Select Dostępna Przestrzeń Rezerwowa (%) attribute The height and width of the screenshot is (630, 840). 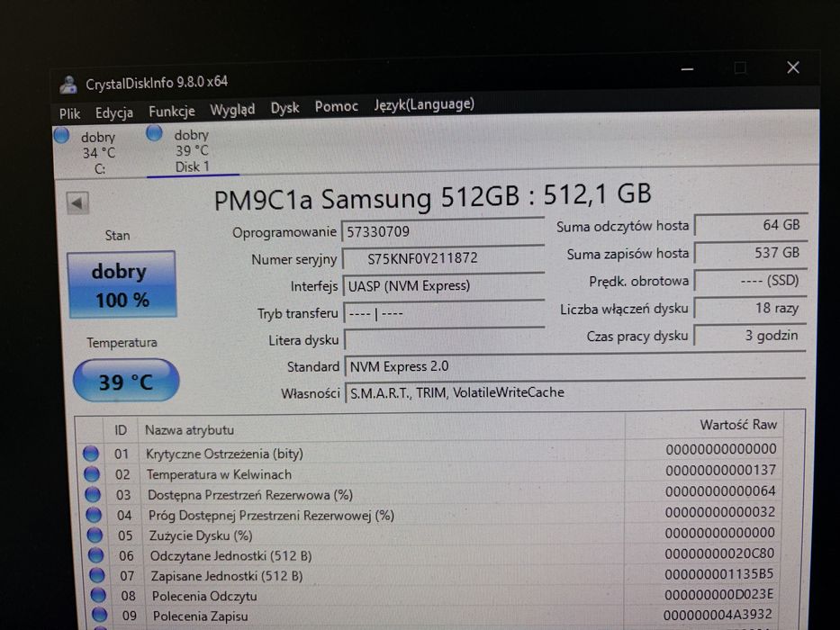pos(250,495)
